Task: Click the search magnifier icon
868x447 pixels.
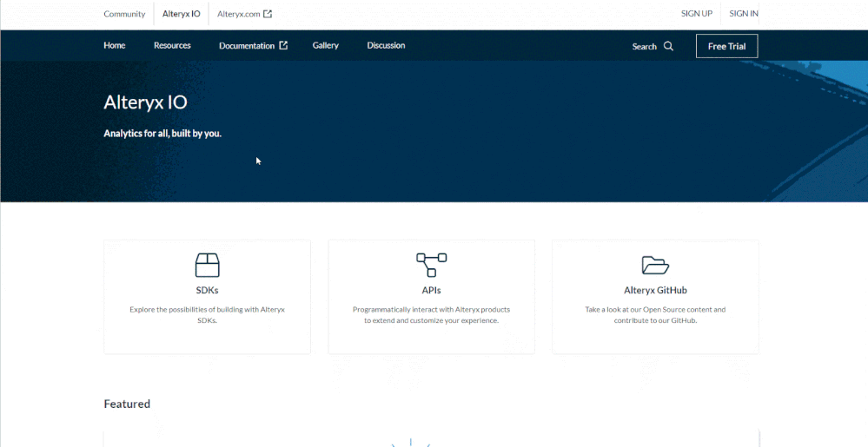Action: [669, 46]
